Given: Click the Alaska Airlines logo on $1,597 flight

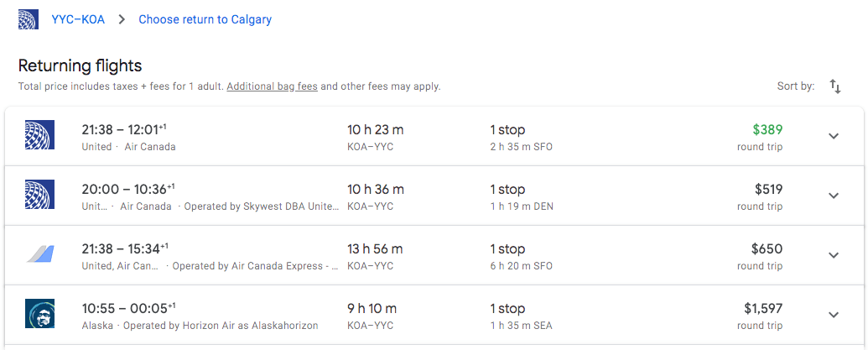Looking at the screenshot, I should (40, 313).
